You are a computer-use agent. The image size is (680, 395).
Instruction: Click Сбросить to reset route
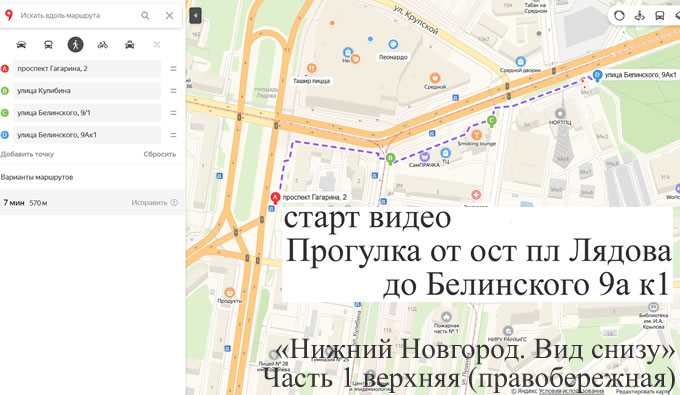coord(160,154)
